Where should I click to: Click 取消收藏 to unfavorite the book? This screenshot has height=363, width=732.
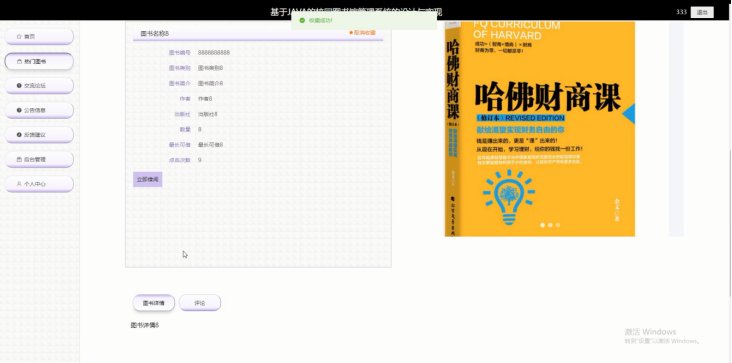coord(363,33)
